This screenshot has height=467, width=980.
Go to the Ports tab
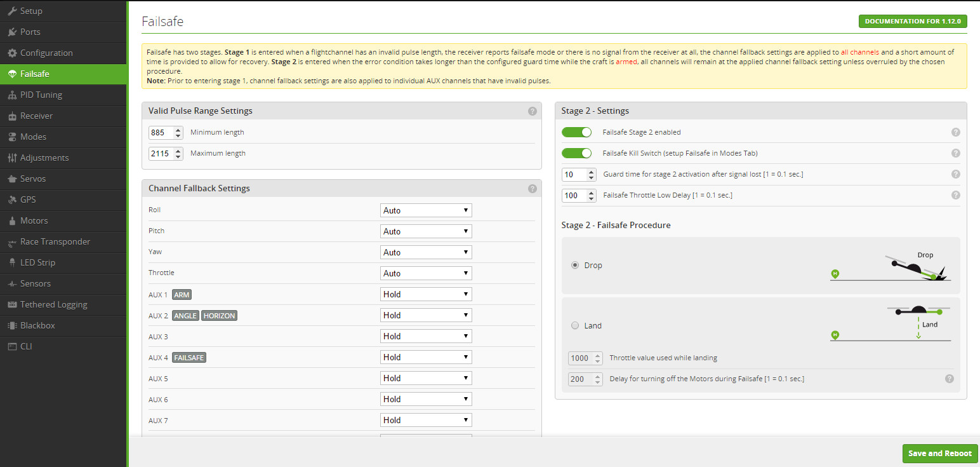63,32
